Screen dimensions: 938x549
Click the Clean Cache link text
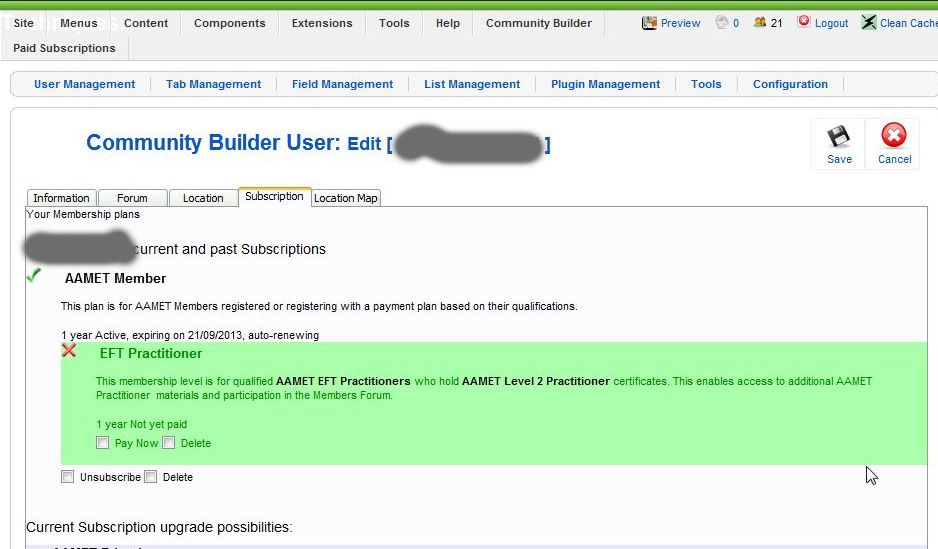coord(909,23)
